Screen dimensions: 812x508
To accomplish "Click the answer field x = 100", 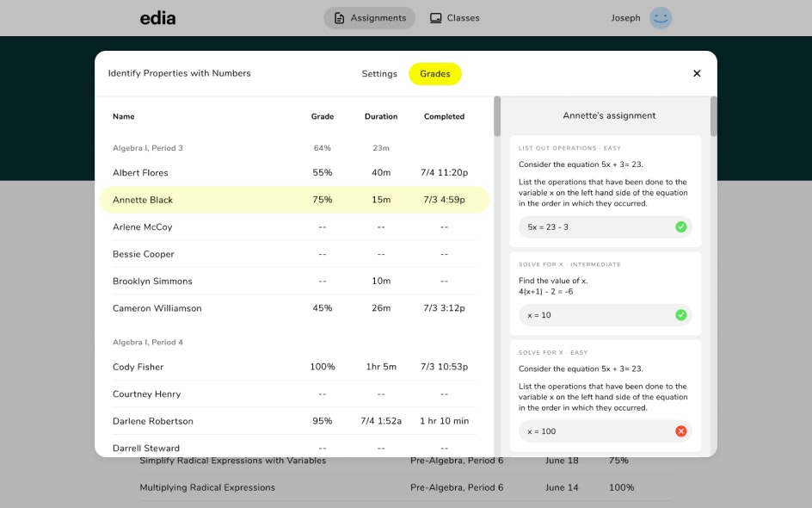I will click(605, 431).
